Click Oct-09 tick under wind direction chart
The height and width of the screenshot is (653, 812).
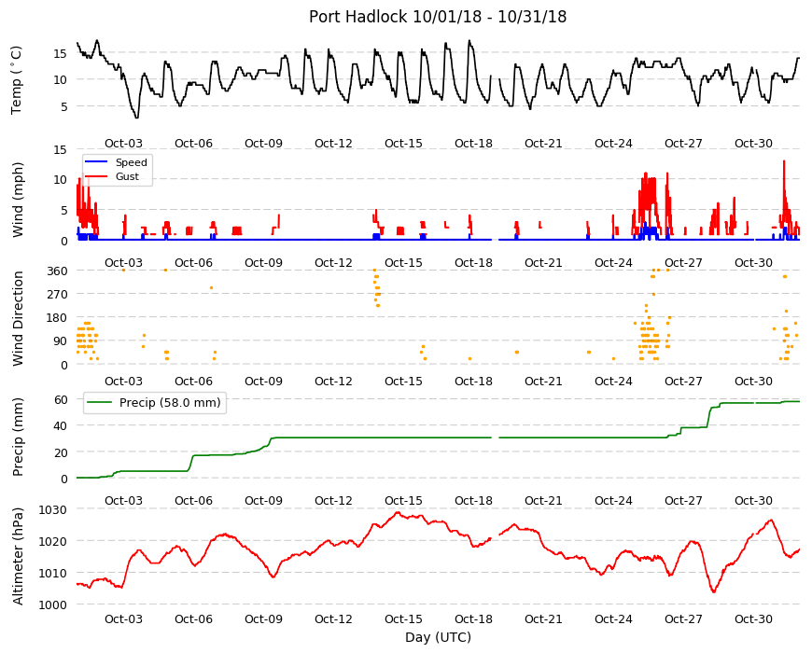tap(263, 381)
